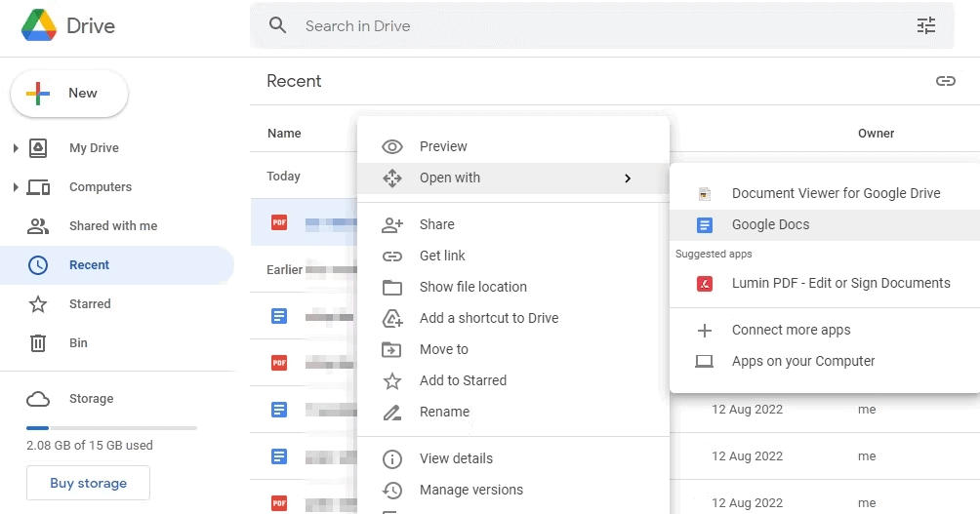Click the Starred star icon in sidebar
The height and width of the screenshot is (514, 980).
pos(38,304)
